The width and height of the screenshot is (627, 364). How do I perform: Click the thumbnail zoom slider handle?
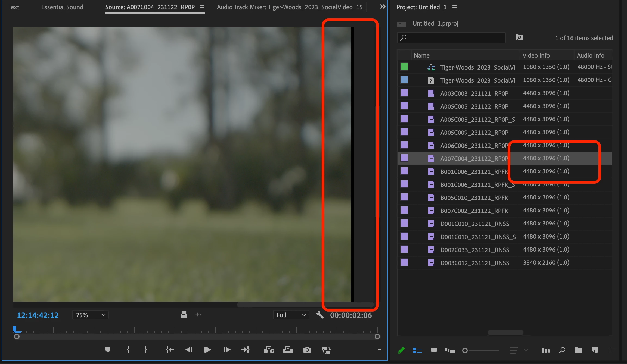[465, 350]
